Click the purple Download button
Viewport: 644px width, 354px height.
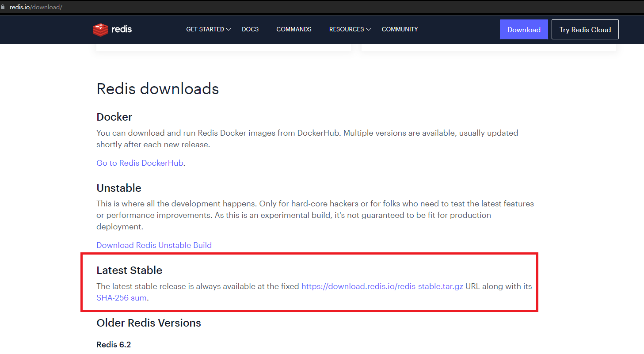(x=524, y=30)
